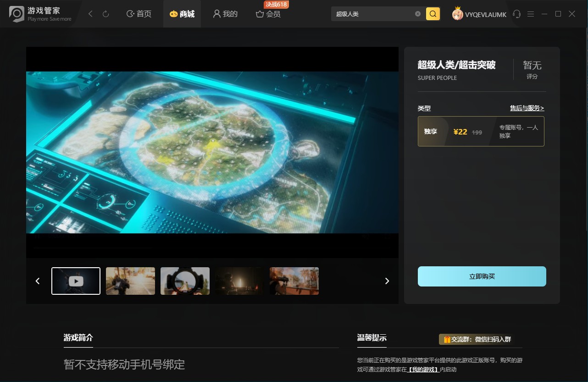This screenshot has width=588, height=382.
Task: Open the 会员 membership tab
Action: [x=268, y=14]
